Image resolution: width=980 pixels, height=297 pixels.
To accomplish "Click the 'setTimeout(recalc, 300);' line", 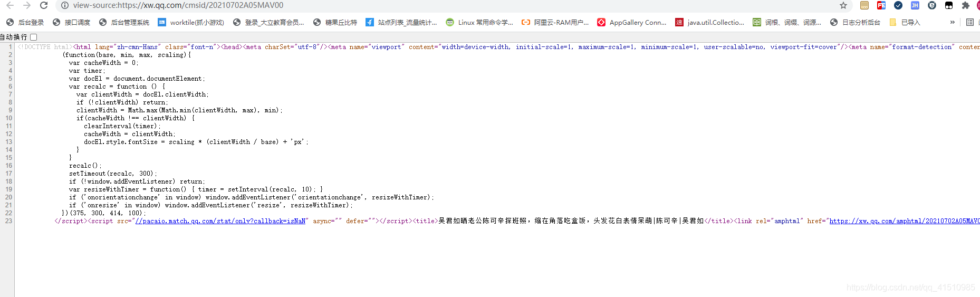I will [x=113, y=174].
